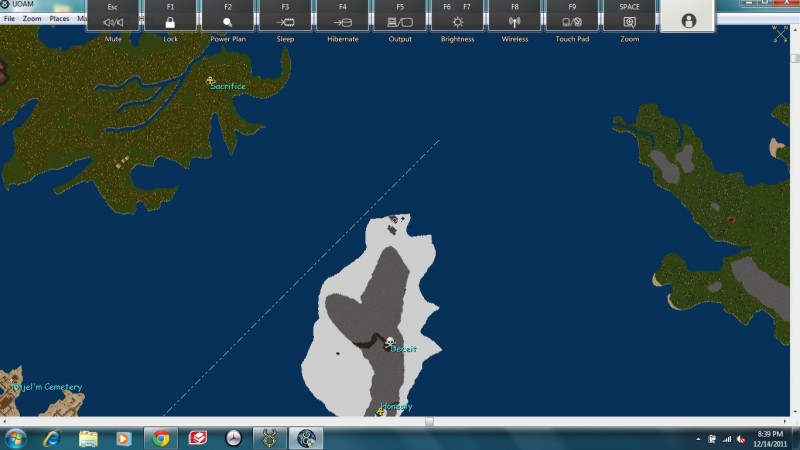Toggle the Lock key in overlay
The image size is (800, 450).
(170, 21)
